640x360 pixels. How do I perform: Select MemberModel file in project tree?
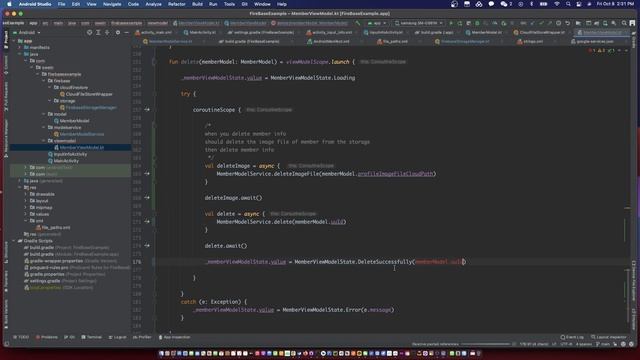pos(71,120)
